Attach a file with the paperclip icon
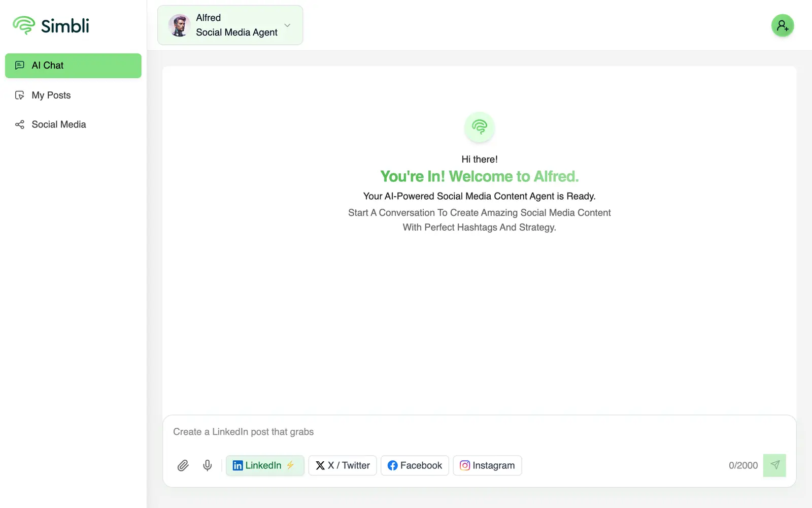812x508 pixels. pos(183,465)
